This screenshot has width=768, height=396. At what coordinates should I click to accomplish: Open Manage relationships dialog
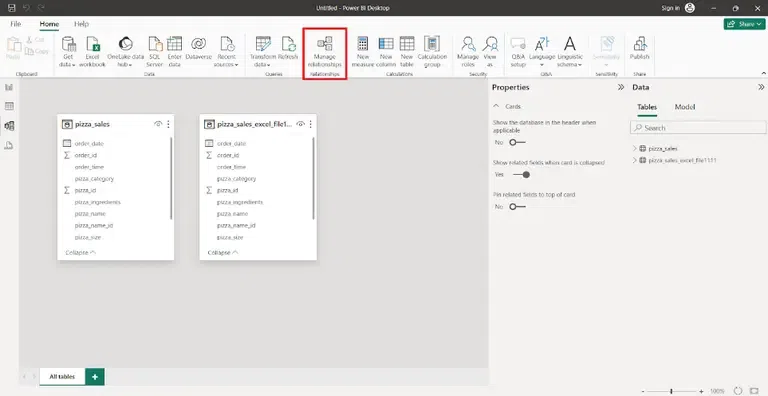click(x=324, y=51)
